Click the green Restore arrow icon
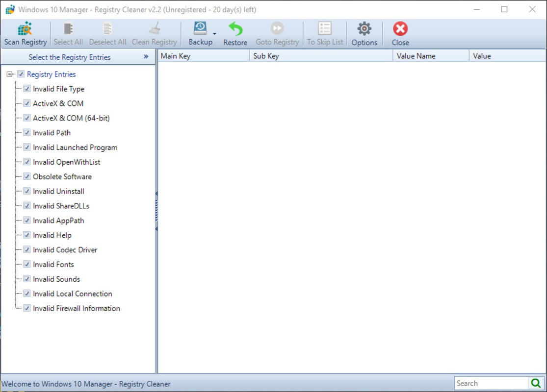 click(x=235, y=29)
